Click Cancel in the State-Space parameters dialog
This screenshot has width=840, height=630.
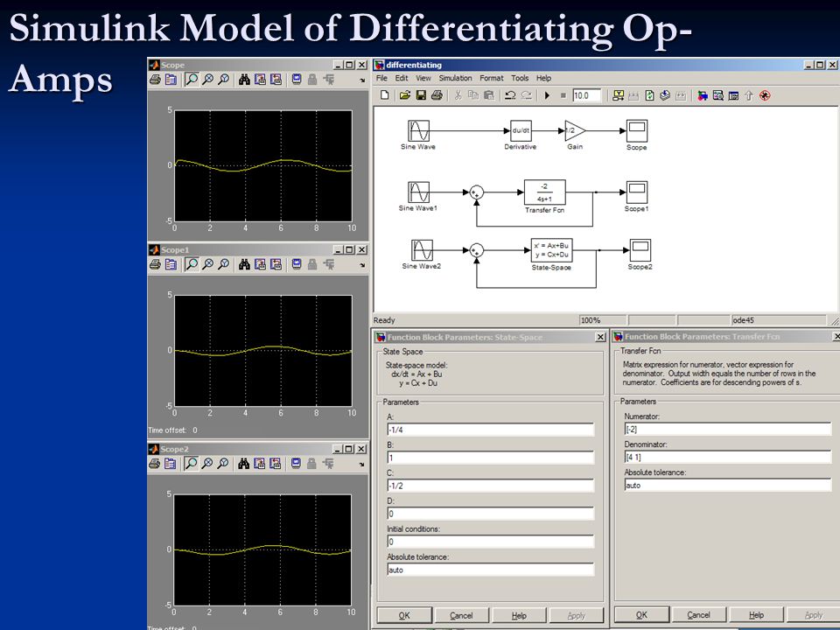[461, 615]
